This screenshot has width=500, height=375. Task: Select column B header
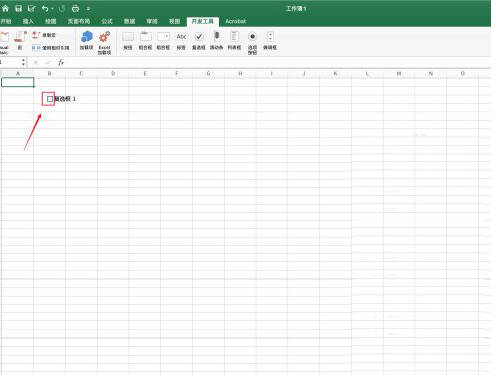[49, 73]
